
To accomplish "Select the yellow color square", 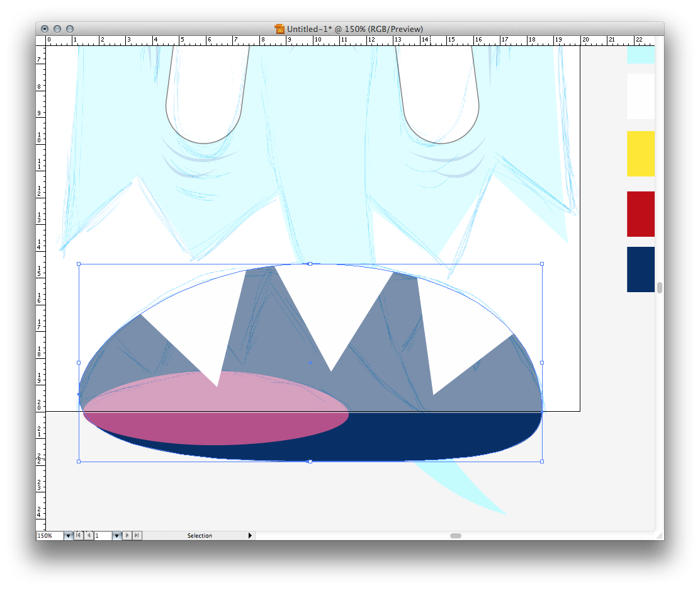I will tap(640, 154).
